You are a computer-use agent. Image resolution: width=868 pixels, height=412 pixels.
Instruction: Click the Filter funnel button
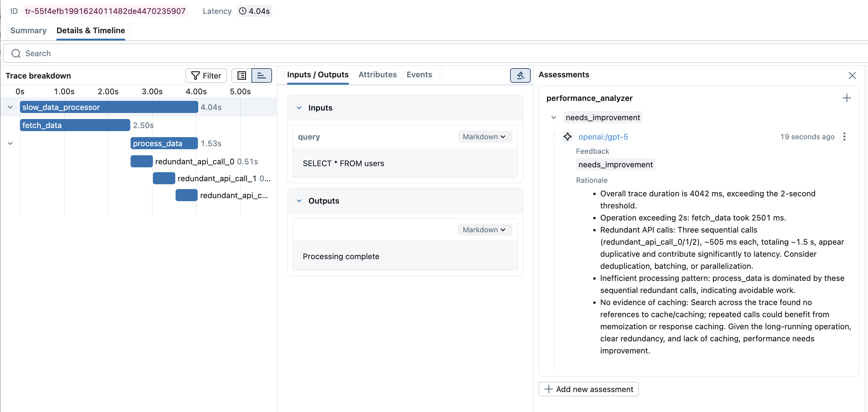click(x=206, y=76)
